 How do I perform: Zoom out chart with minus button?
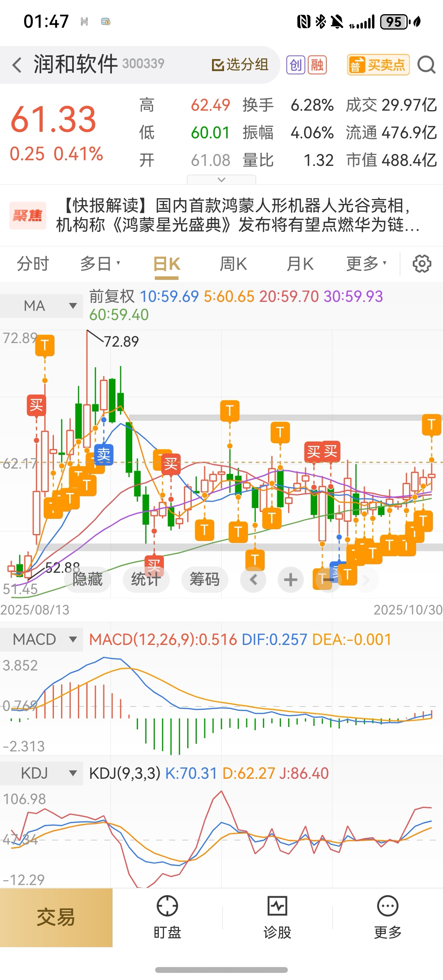click(328, 580)
